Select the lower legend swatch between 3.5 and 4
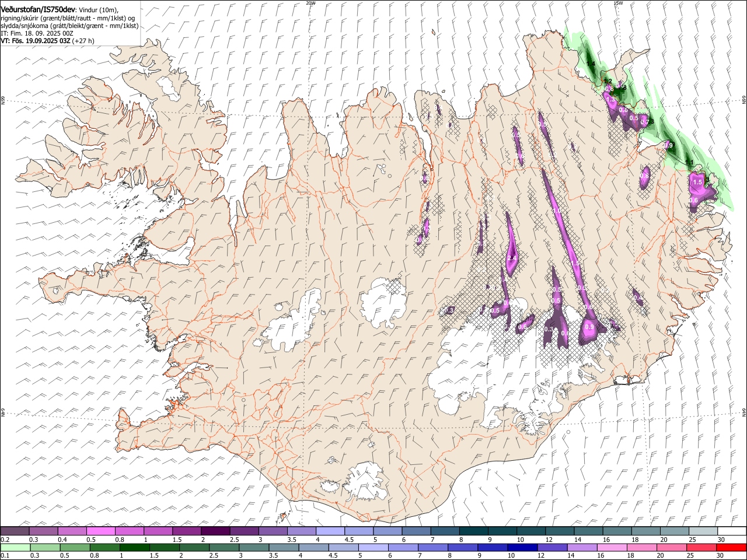This screenshot has height=560, width=747. 283,547
